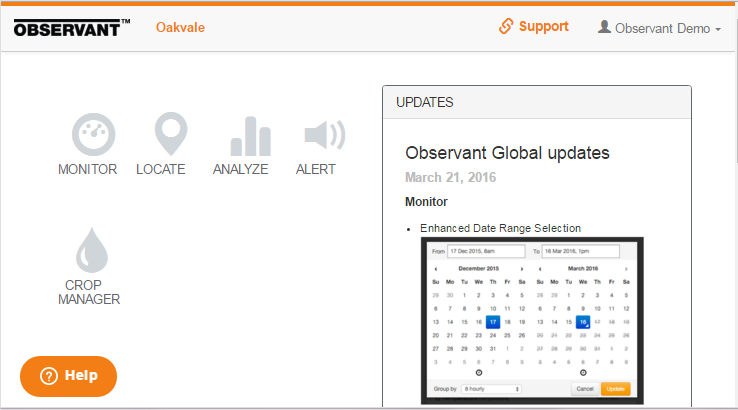
Task: Click the question mark icon in Help
Action: pos(49,376)
